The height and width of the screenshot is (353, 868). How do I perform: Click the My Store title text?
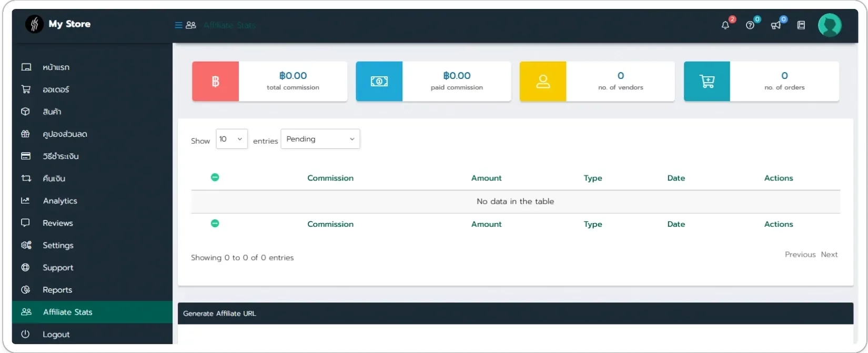69,24
